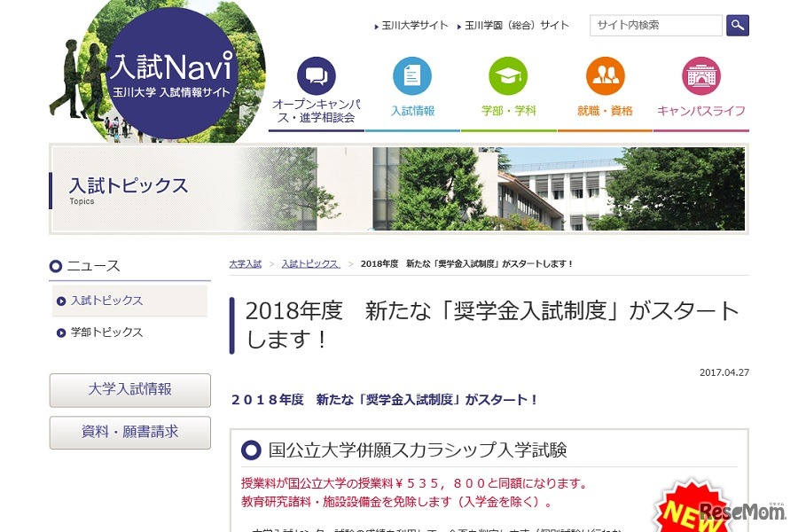
Task: Click the 大学入試 breadcrumb link
Action: tap(244, 264)
